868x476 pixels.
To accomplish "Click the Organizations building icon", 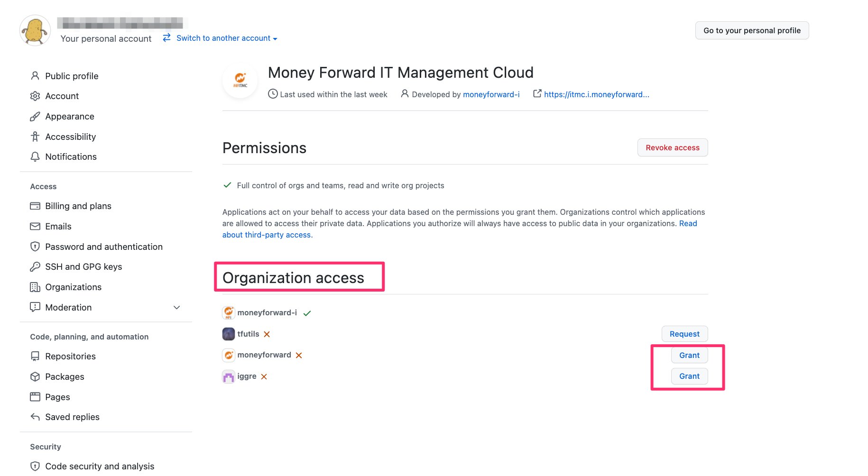I will [x=35, y=287].
